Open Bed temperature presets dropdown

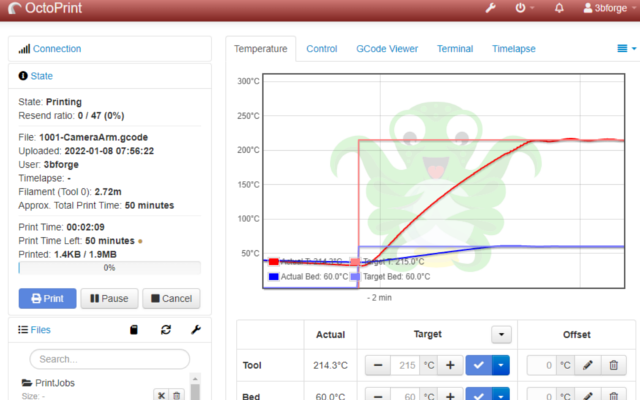pos(501,395)
